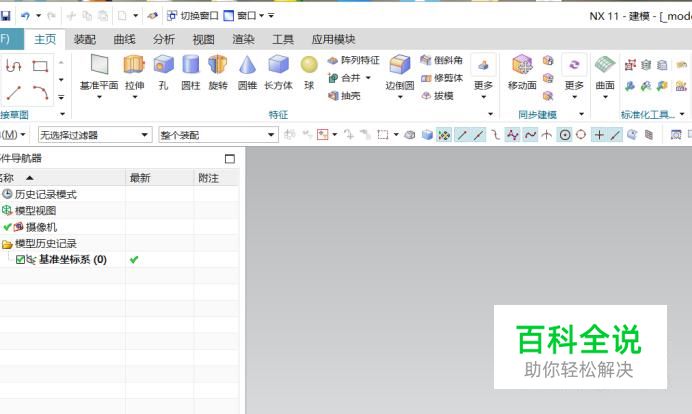Screen dimensions: 692x414
Task: Open the Entire Assembly (整个装配) scope dropdown
Action: (x=218, y=135)
